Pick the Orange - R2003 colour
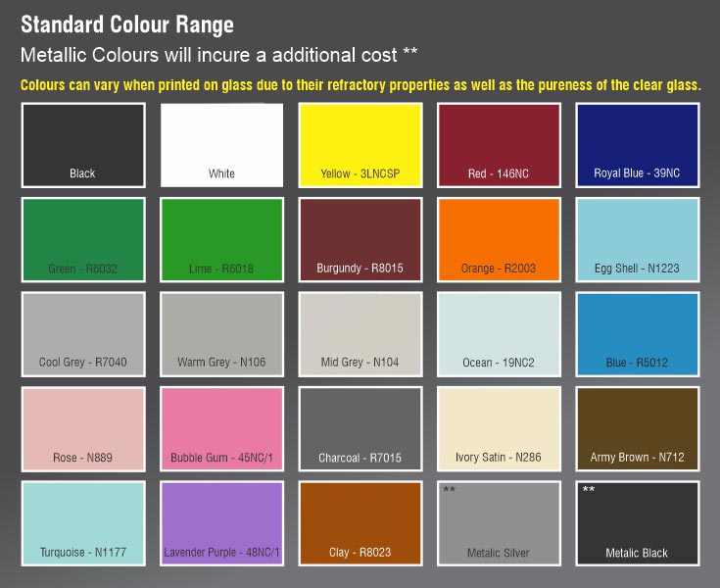The height and width of the screenshot is (588, 720). coord(499,239)
